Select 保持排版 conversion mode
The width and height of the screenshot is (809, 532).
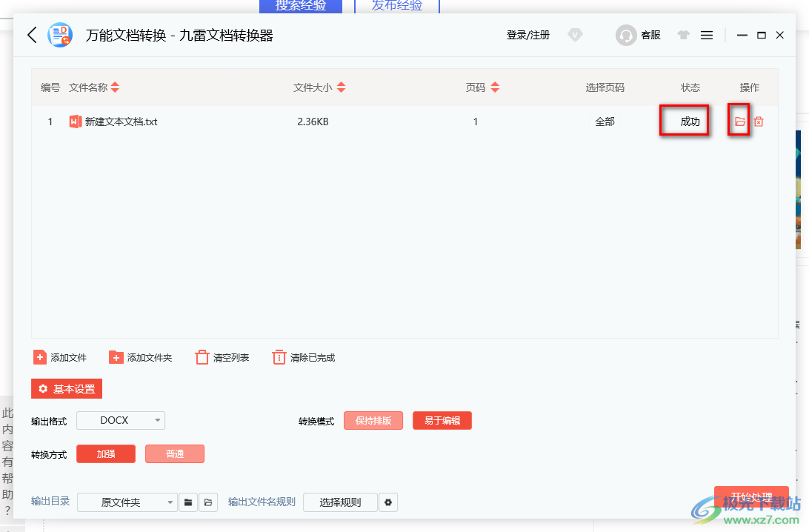point(373,421)
